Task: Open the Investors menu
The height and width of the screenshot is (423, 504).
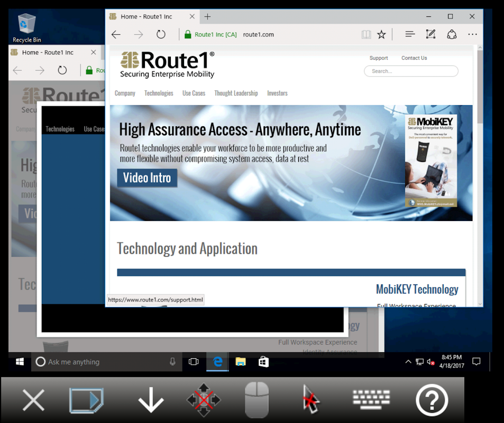Action: coord(278,93)
